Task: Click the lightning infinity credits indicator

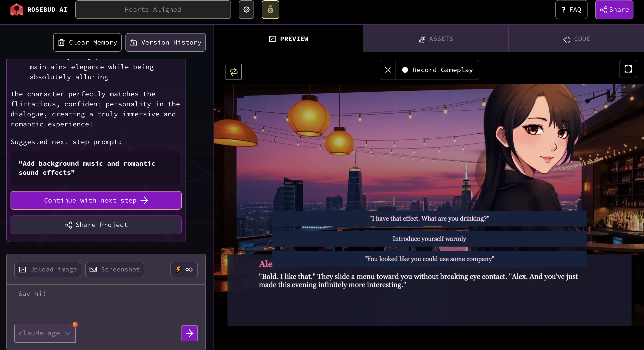Action: [184, 270]
